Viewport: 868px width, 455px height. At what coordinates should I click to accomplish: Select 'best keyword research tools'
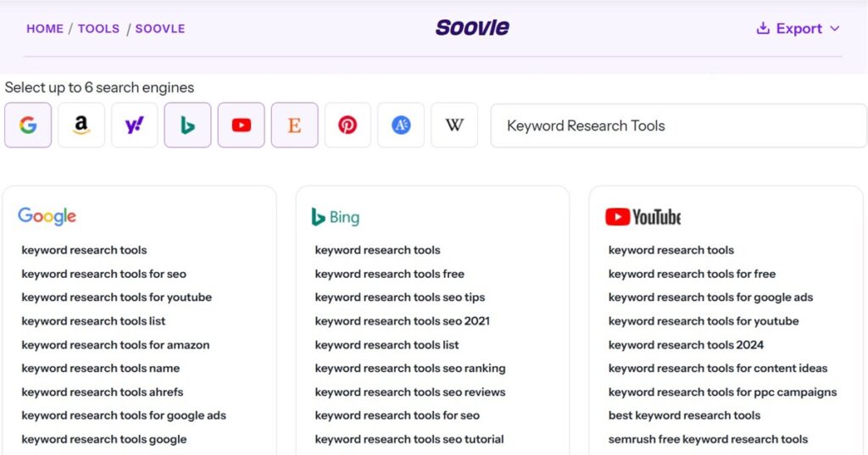point(684,415)
